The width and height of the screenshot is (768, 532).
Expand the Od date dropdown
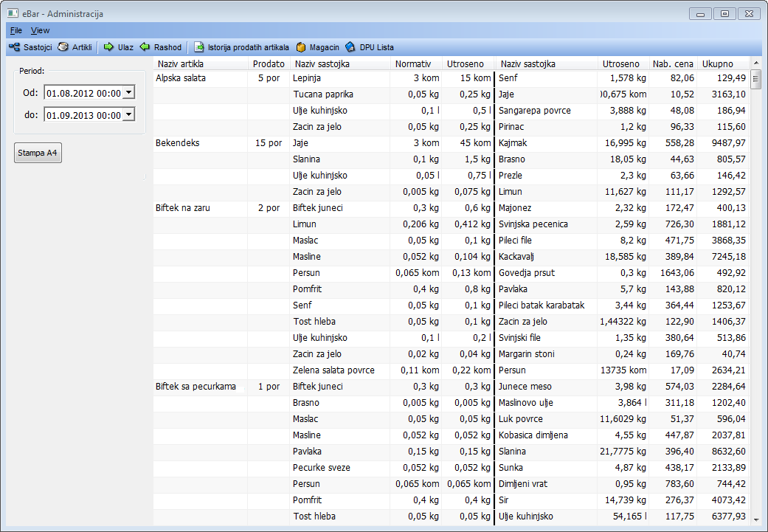tap(128, 92)
